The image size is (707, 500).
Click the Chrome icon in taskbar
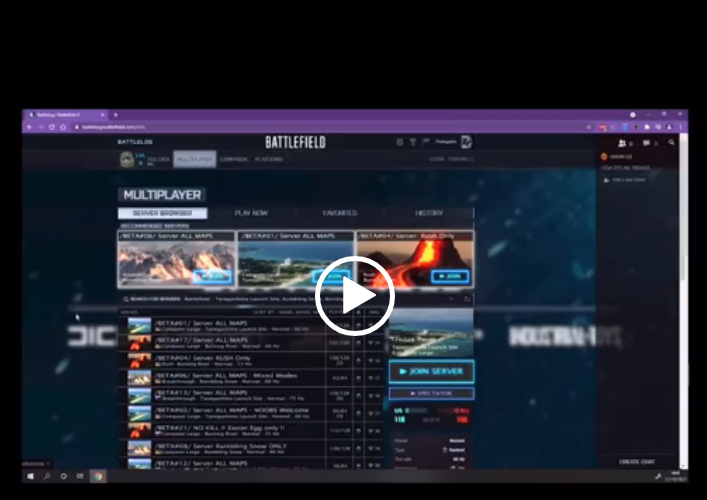click(97, 476)
